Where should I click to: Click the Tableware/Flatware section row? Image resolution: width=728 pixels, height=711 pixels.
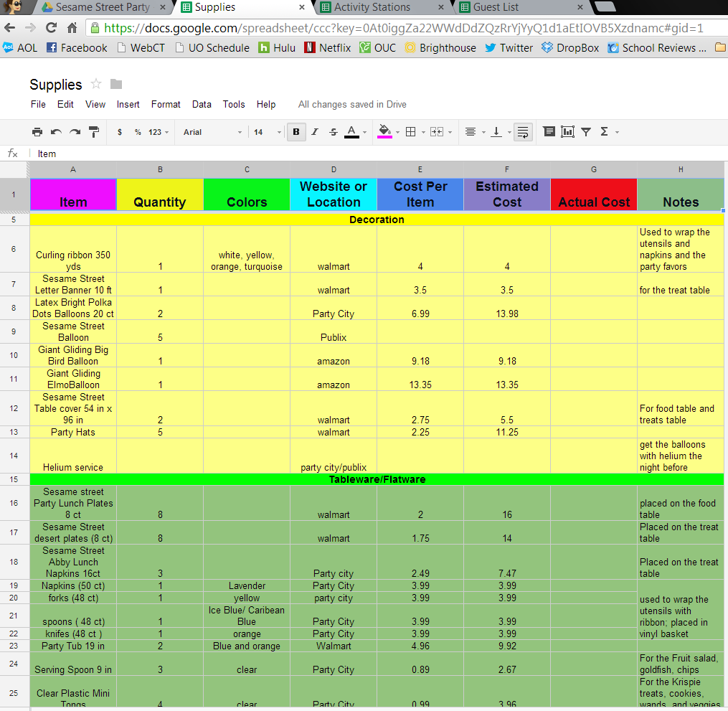(377, 479)
